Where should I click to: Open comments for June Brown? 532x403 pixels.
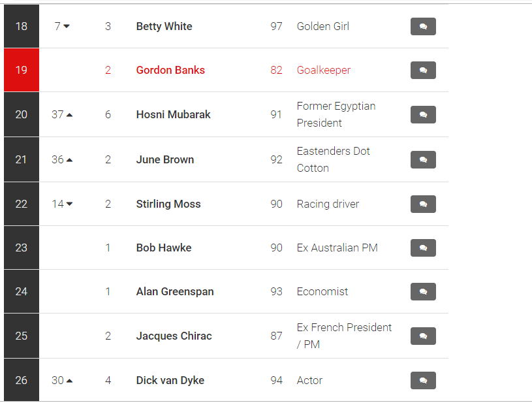pyautogui.click(x=423, y=159)
